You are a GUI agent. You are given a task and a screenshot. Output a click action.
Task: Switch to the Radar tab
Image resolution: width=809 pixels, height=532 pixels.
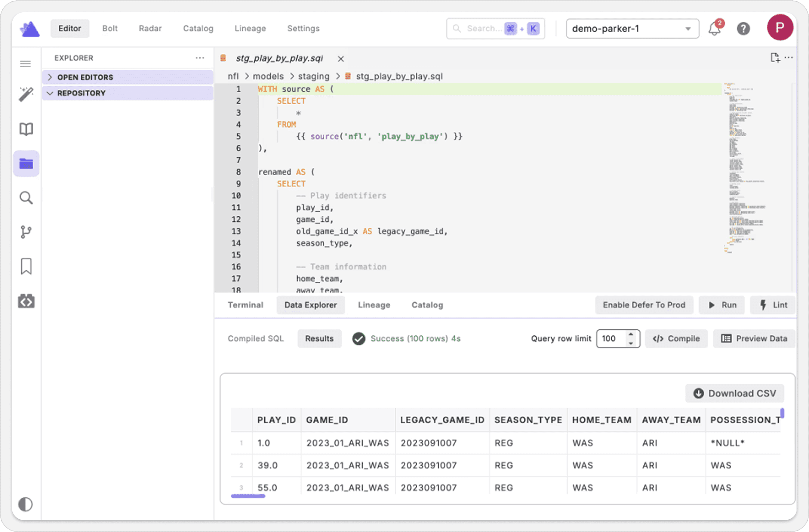tap(150, 28)
